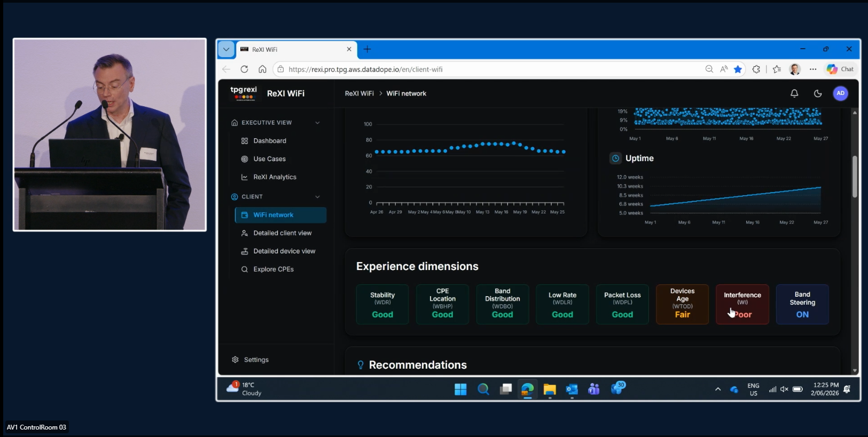The height and width of the screenshot is (437, 868).
Task: Select WiFi network in the sidebar
Action: (x=280, y=215)
